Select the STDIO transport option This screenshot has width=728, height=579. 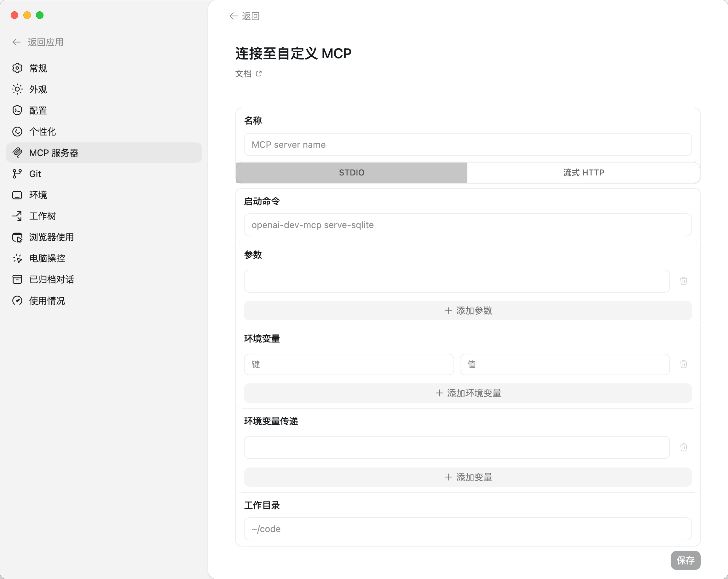pyautogui.click(x=351, y=173)
